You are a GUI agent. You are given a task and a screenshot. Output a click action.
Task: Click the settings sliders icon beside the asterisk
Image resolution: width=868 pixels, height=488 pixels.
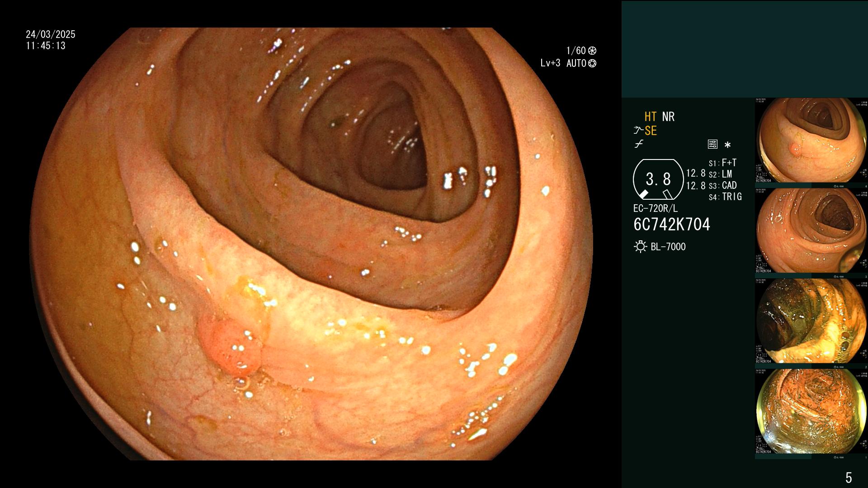pos(712,145)
